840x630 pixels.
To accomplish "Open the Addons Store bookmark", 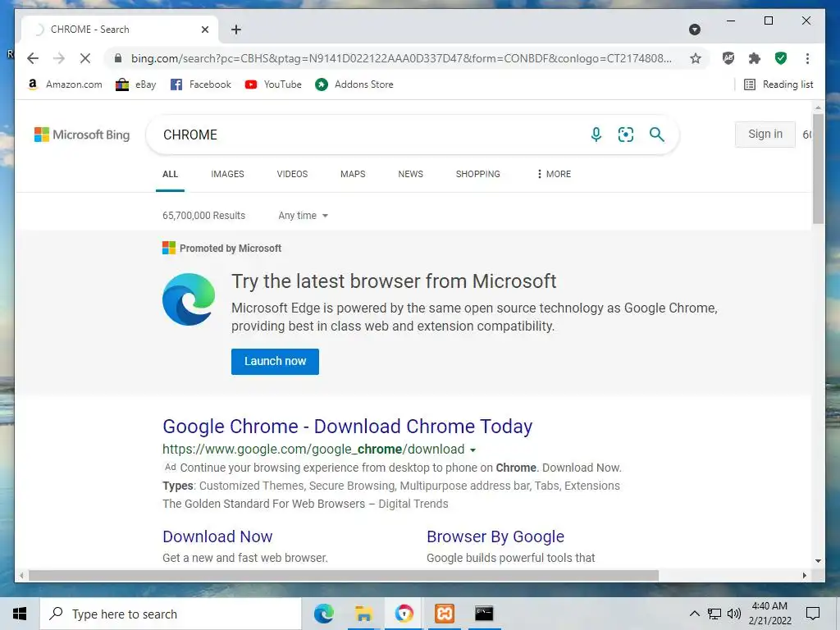I will (x=354, y=84).
